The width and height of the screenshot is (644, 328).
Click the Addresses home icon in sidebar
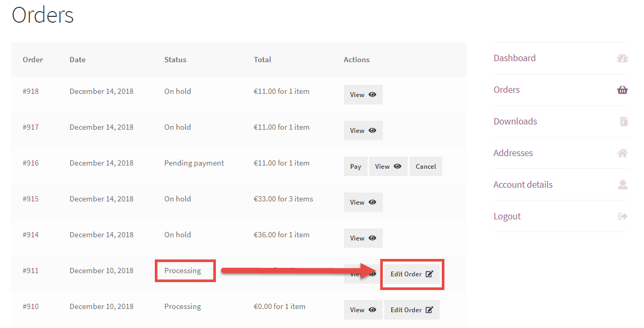click(622, 153)
